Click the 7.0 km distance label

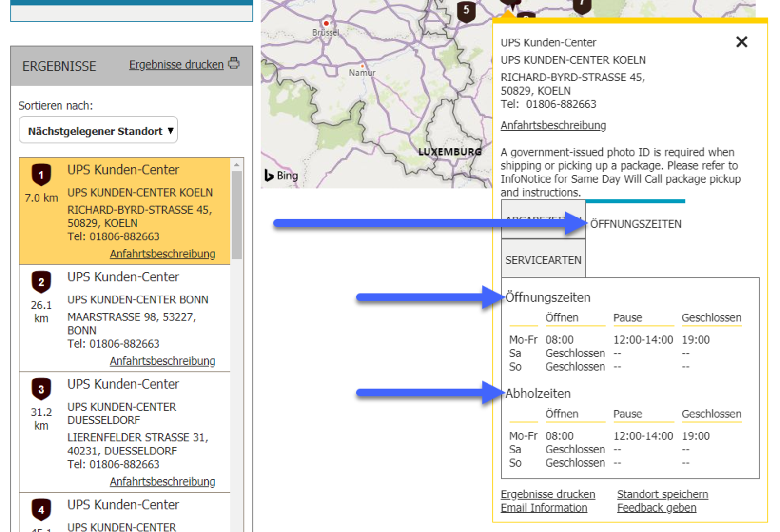(x=41, y=198)
